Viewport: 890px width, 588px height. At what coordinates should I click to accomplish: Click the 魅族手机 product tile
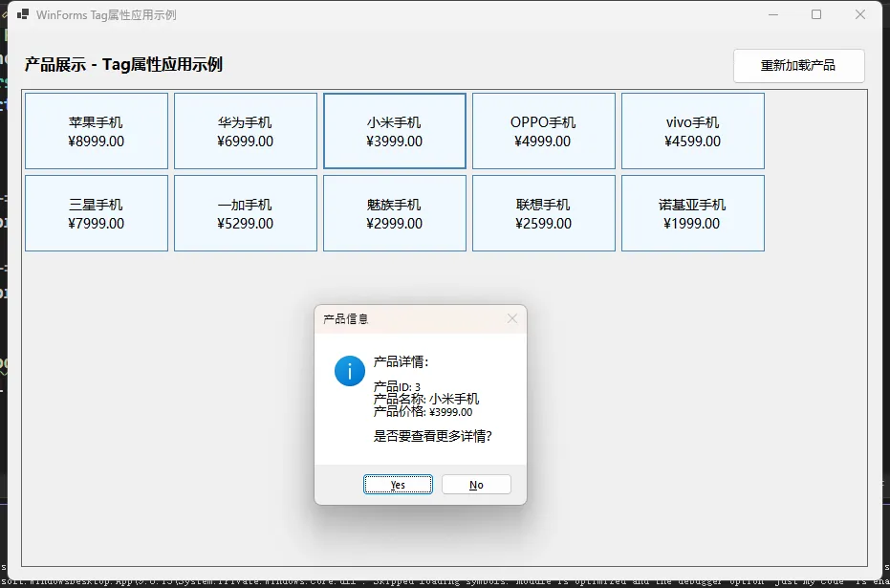pos(394,213)
